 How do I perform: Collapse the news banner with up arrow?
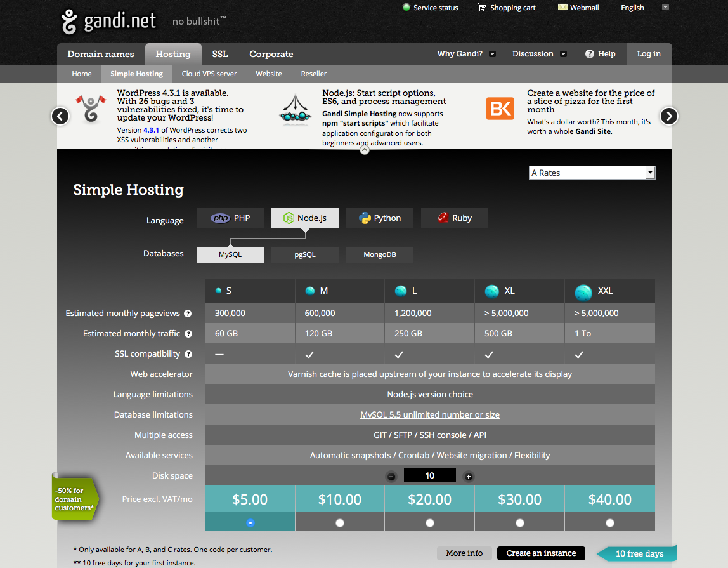pos(365,150)
